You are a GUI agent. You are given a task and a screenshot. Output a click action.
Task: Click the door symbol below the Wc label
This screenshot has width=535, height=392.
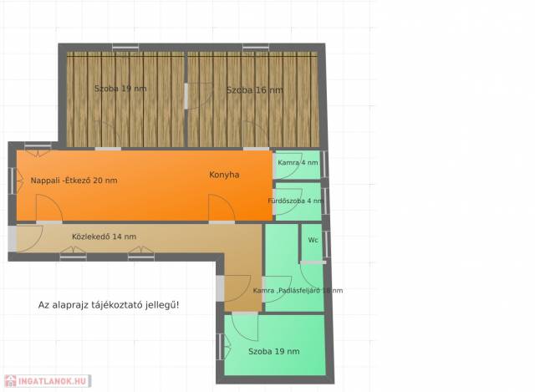pos(312,274)
